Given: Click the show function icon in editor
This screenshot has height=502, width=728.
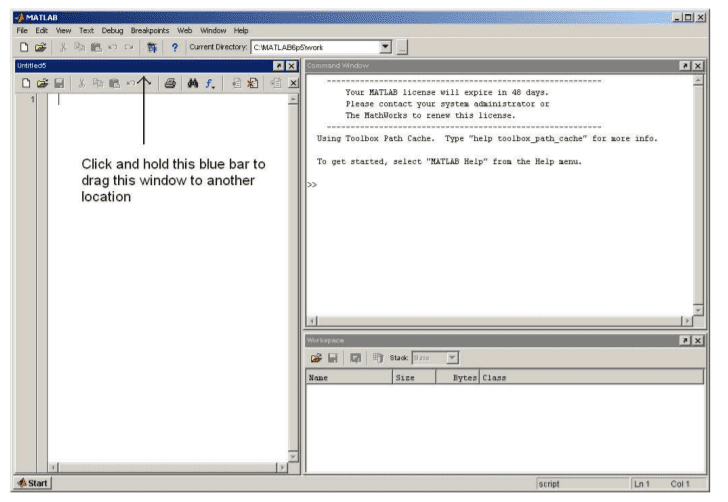Looking at the screenshot, I should [209, 83].
